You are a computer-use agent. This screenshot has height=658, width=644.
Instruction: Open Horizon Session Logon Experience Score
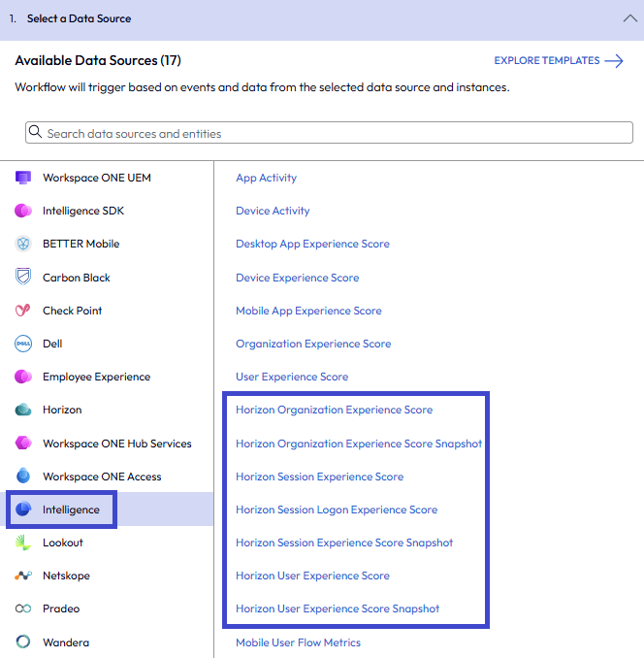tap(337, 510)
